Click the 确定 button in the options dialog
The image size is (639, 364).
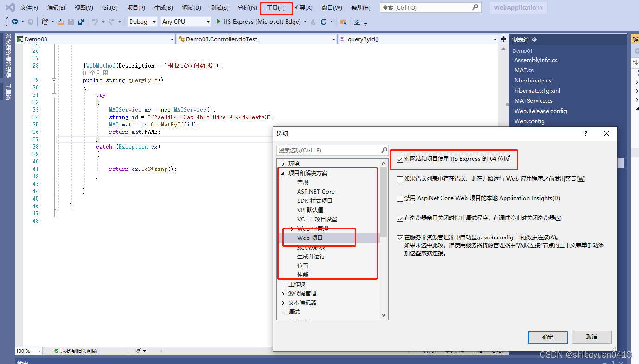tap(547, 337)
